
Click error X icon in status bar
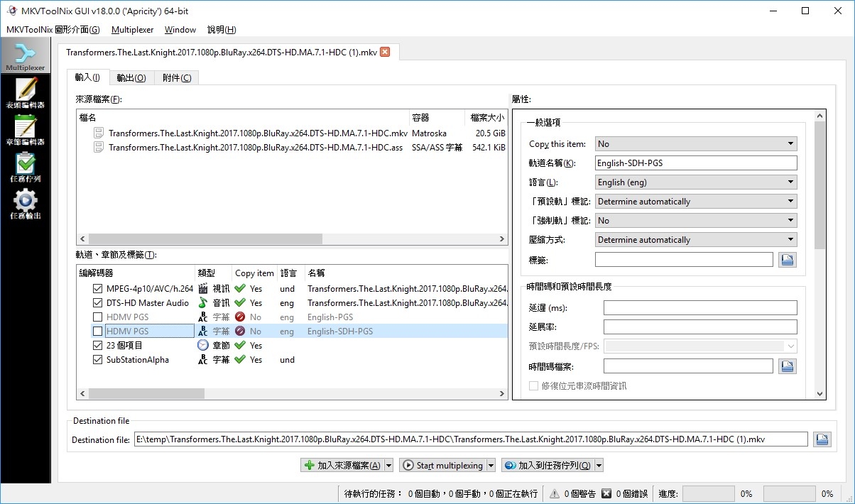(606, 493)
